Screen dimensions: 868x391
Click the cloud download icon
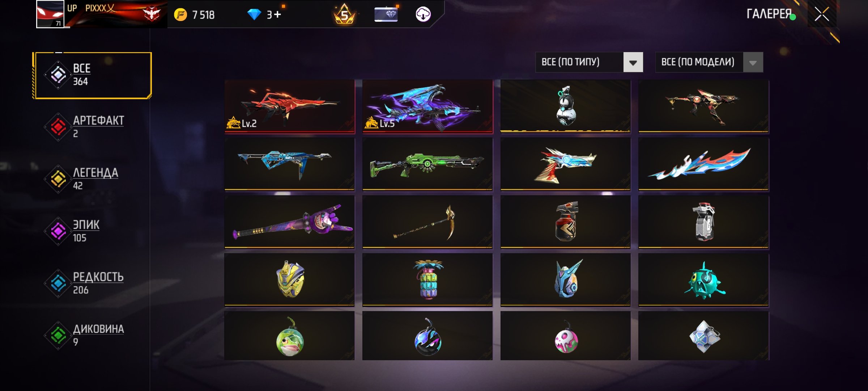(423, 14)
